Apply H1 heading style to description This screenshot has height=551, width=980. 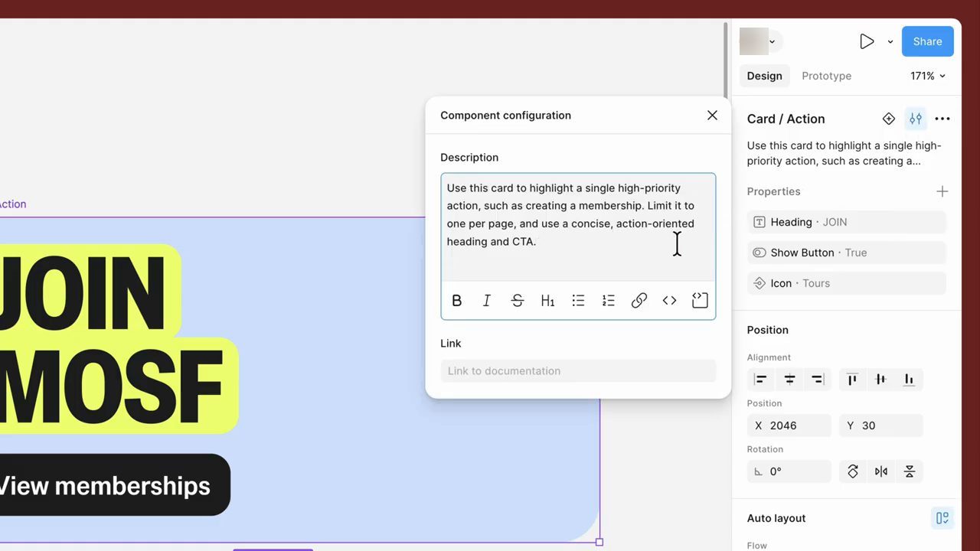(x=547, y=301)
